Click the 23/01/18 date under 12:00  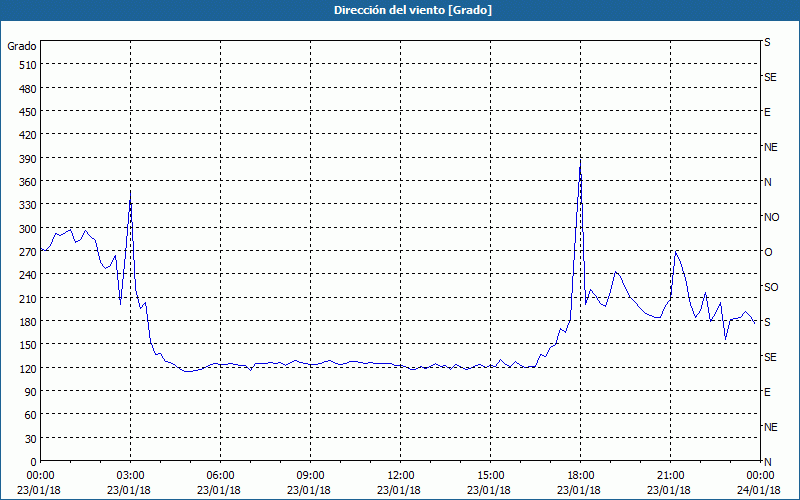399,490
